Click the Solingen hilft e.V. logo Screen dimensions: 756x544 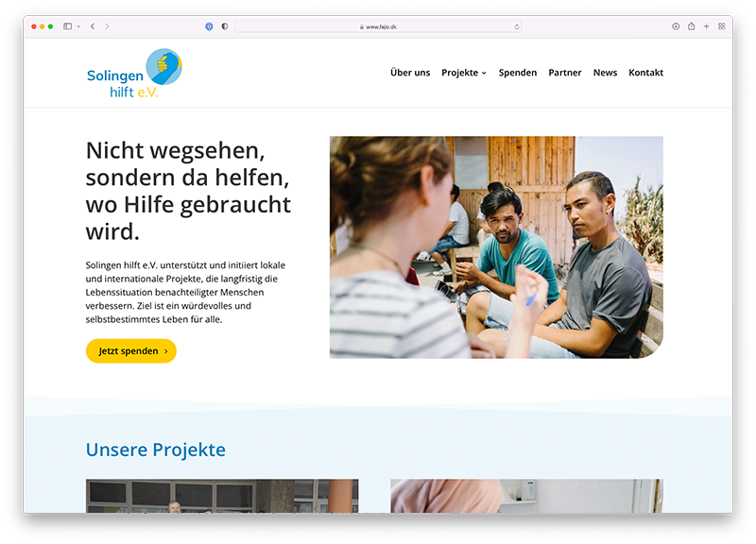click(x=134, y=74)
